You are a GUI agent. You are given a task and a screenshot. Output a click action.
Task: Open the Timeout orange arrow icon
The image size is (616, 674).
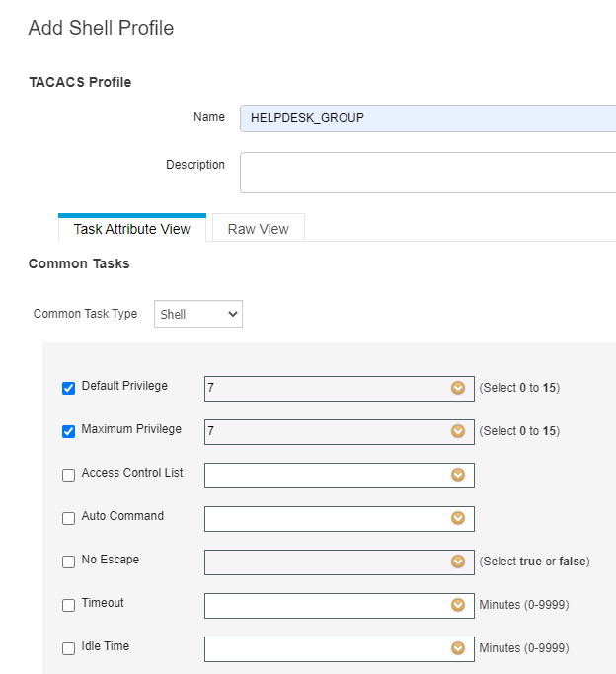tap(458, 605)
